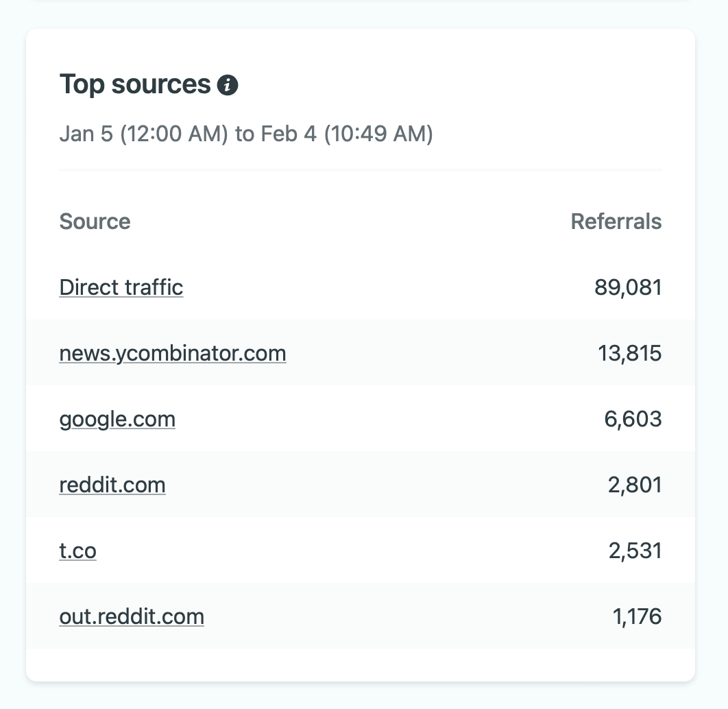Click the info icon beside Top sources
The width and height of the screenshot is (728, 709).
click(x=228, y=86)
